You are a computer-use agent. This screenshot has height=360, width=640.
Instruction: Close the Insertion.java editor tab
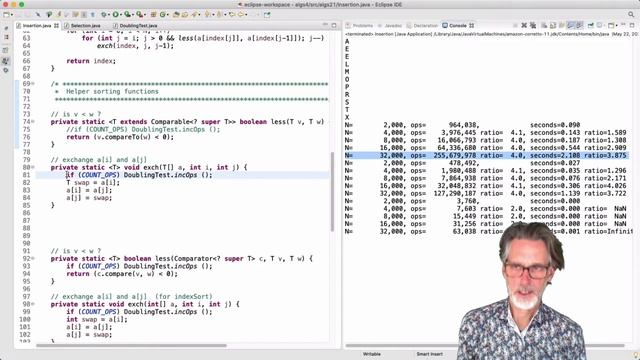coord(56,26)
